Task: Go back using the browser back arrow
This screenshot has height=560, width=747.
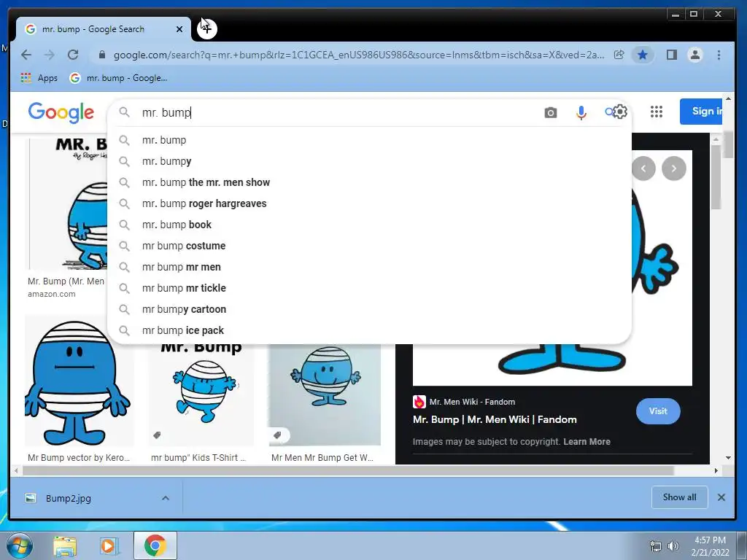Action: [26, 55]
